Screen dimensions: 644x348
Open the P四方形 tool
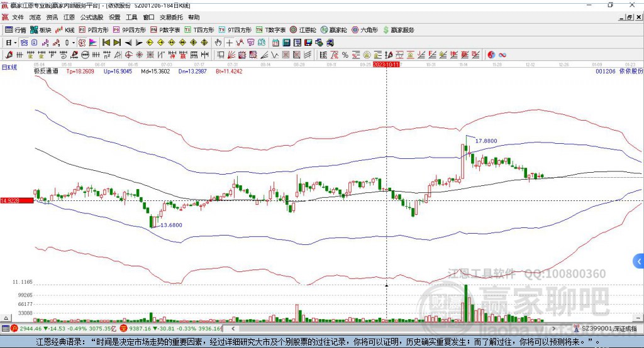(94, 30)
